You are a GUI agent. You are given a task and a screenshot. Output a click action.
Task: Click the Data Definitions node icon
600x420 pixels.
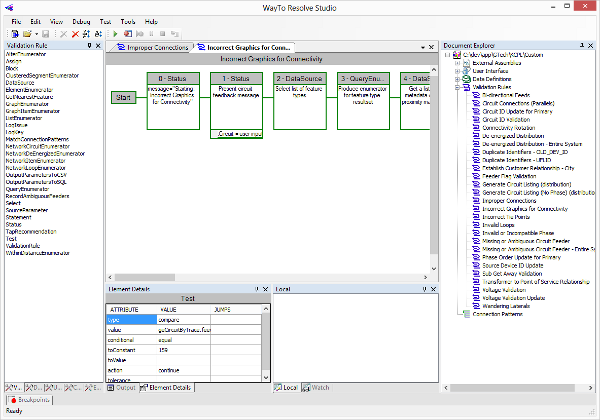point(466,79)
